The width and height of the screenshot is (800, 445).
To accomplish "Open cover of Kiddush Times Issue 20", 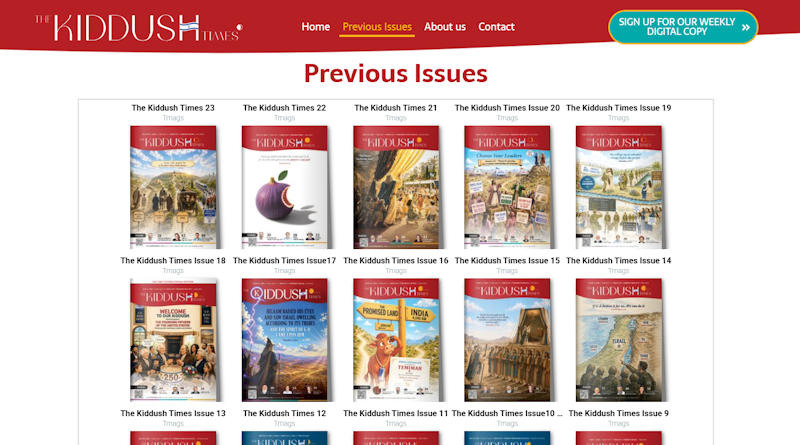I will (507, 187).
